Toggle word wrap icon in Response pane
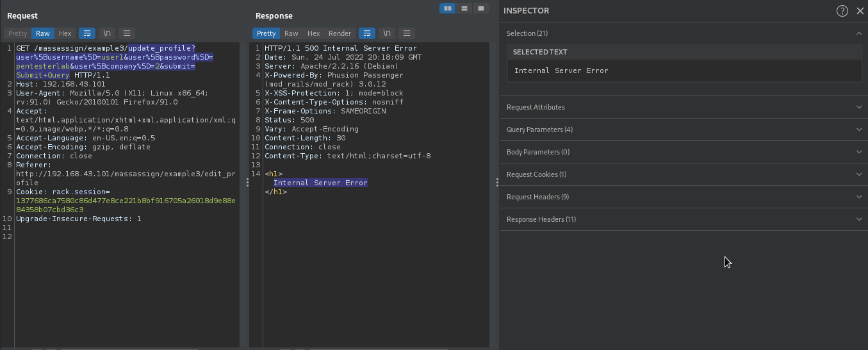Screen dimensions: 868x350 (367, 33)
